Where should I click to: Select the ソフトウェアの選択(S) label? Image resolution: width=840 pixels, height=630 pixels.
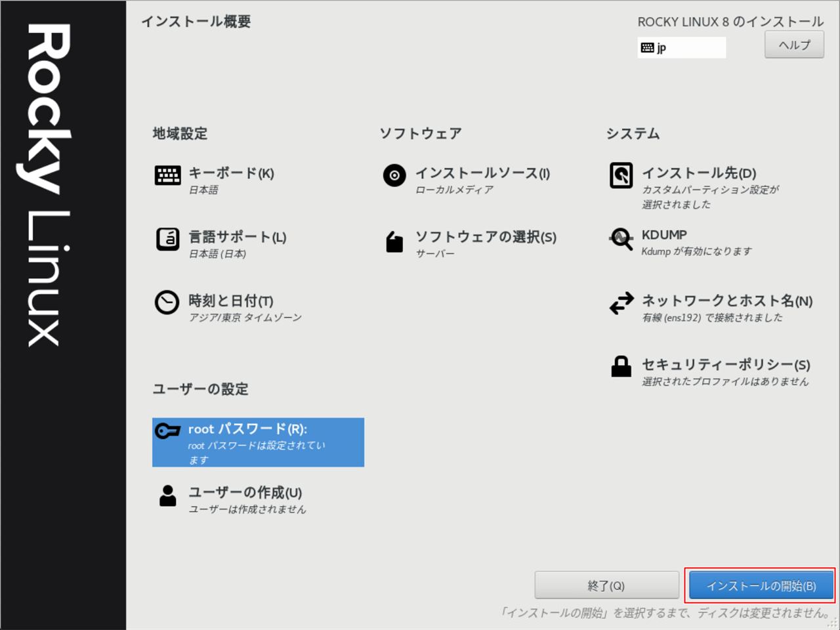click(x=486, y=237)
